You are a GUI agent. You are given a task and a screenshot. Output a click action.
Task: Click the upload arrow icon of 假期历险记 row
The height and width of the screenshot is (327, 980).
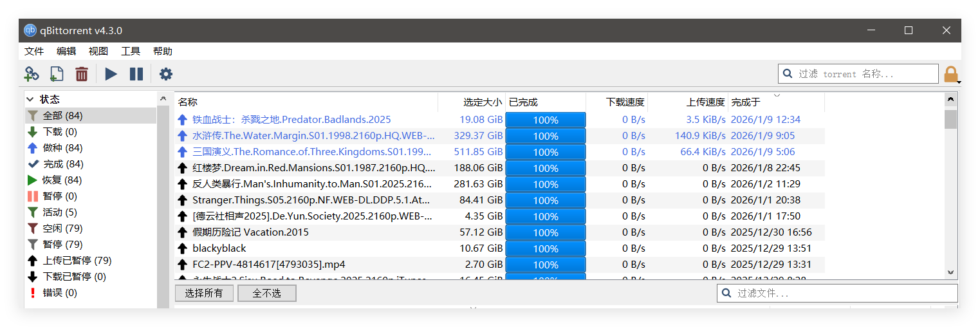pyautogui.click(x=182, y=232)
